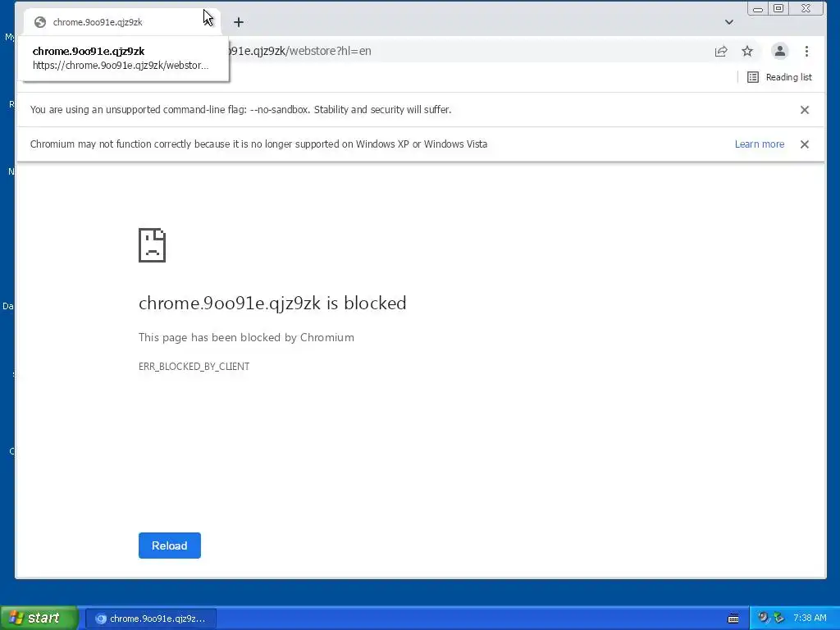Select the Chromium taskbar button

pos(151,619)
